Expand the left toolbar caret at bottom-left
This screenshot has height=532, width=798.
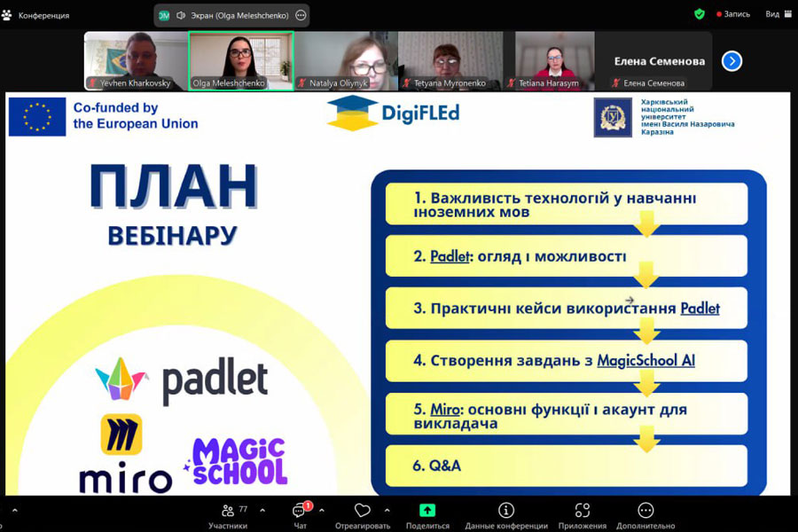click(x=15, y=510)
